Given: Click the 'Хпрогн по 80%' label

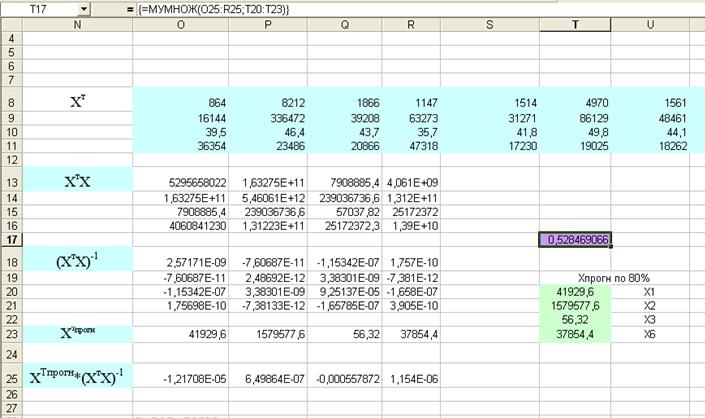Looking at the screenshot, I should (614, 278).
